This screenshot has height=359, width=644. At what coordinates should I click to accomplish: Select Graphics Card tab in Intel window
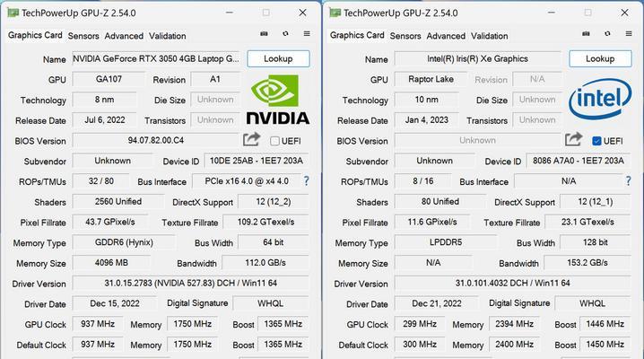357,35
